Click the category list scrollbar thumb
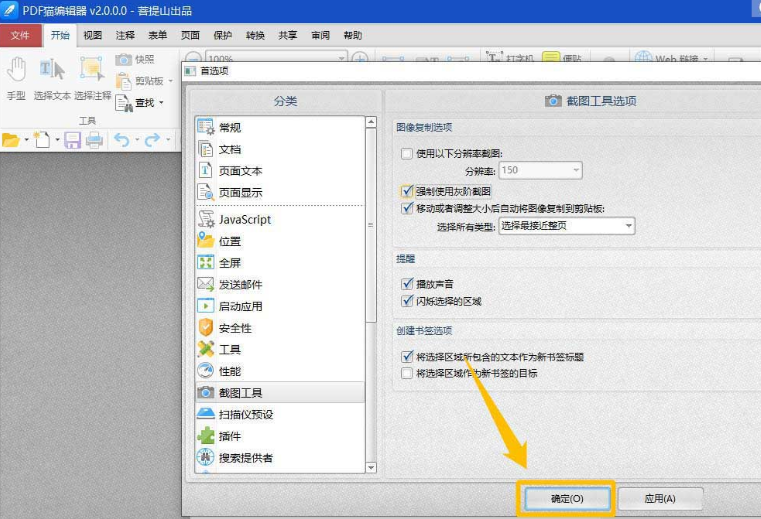 pos(371,225)
